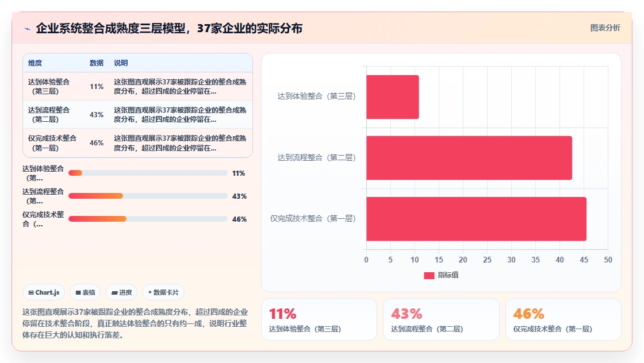Click the 达到体验整合 11% progress bar
This screenshot has width=644, height=363.
coord(148,173)
